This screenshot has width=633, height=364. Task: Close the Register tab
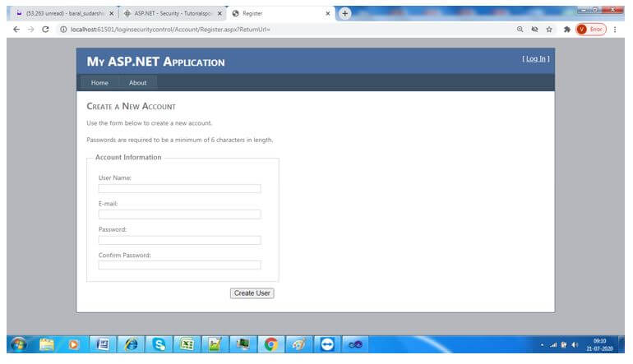click(328, 13)
